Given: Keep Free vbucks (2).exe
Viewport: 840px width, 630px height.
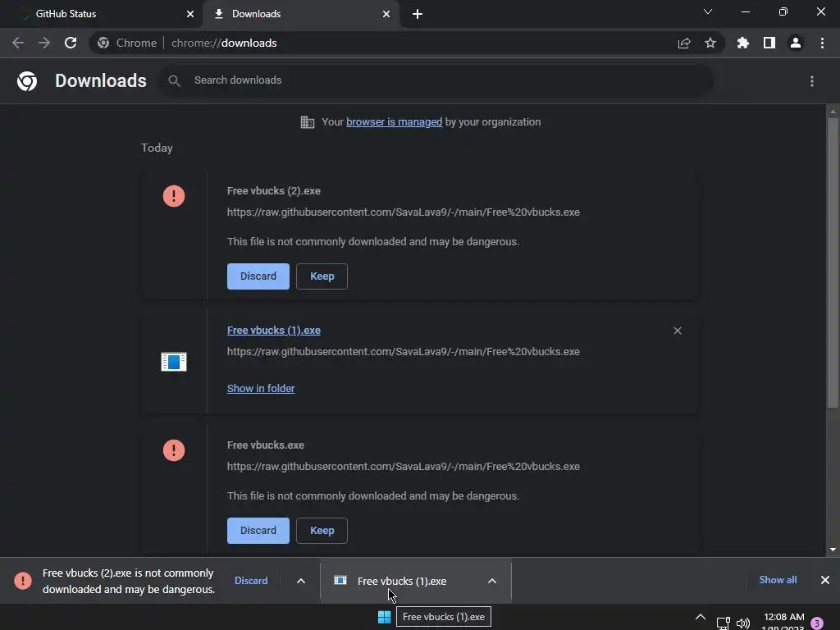Looking at the screenshot, I should [322, 276].
